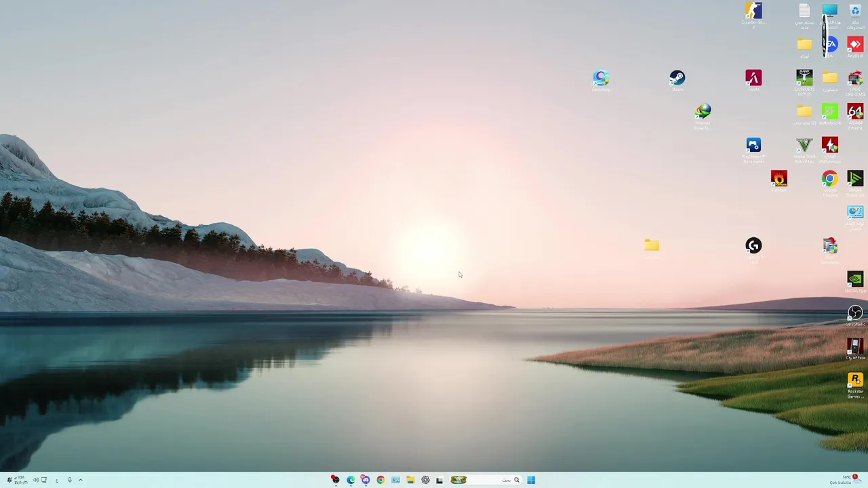Click the microphone tray icon
Image resolution: width=868 pixels, height=488 pixels.
pyautogui.click(x=69, y=480)
